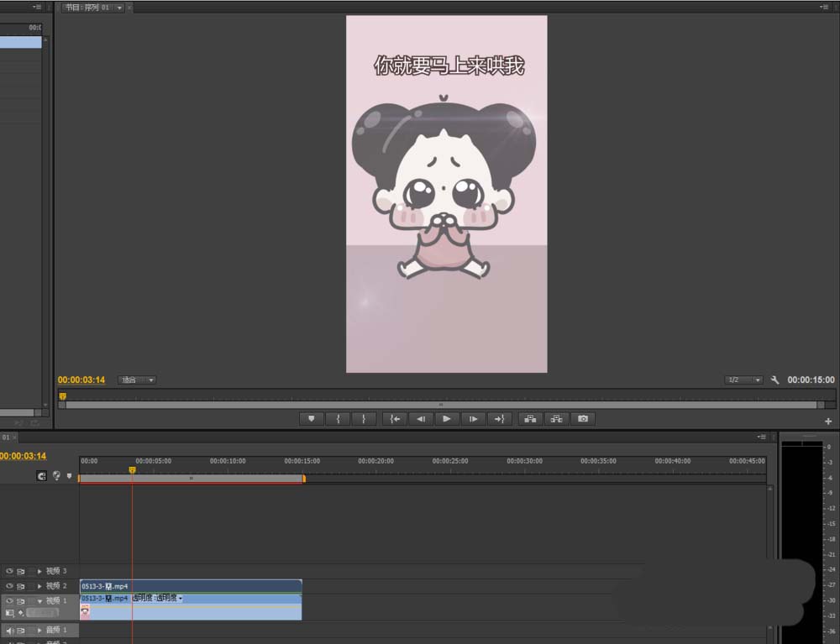Click the left panel vertical scrollbar
This screenshot has width=840, height=644.
[x=45, y=223]
